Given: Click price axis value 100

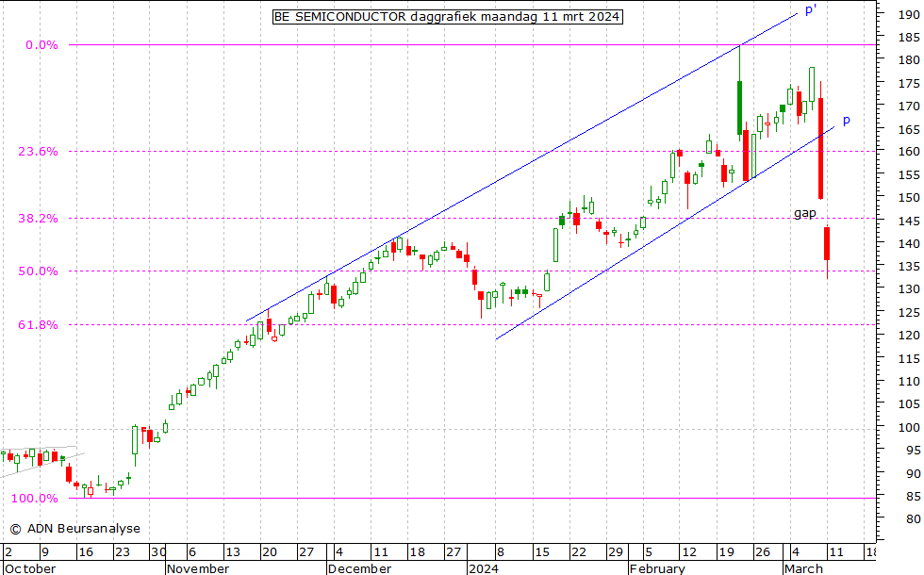Looking at the screenshot, I should 909,428.
